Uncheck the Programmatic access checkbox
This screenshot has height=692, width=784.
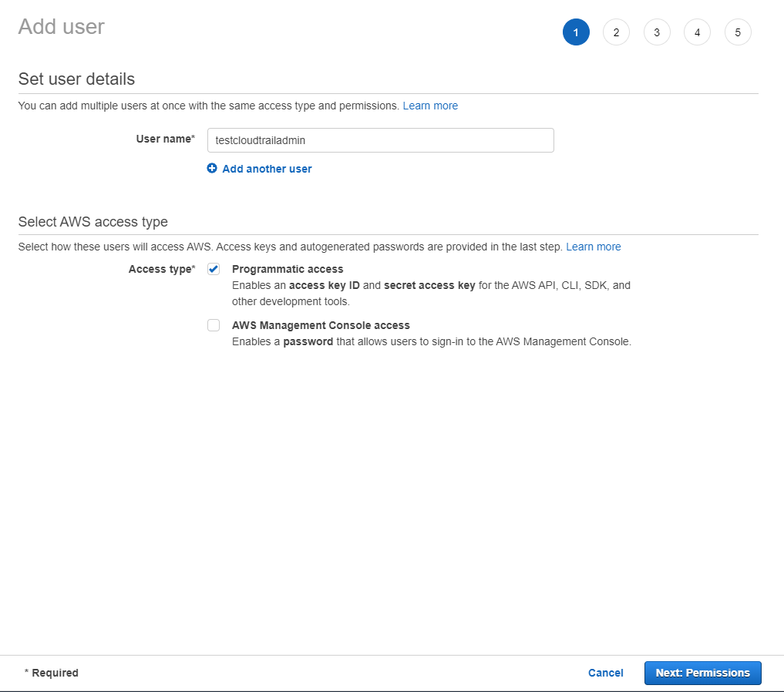(214, 269)
